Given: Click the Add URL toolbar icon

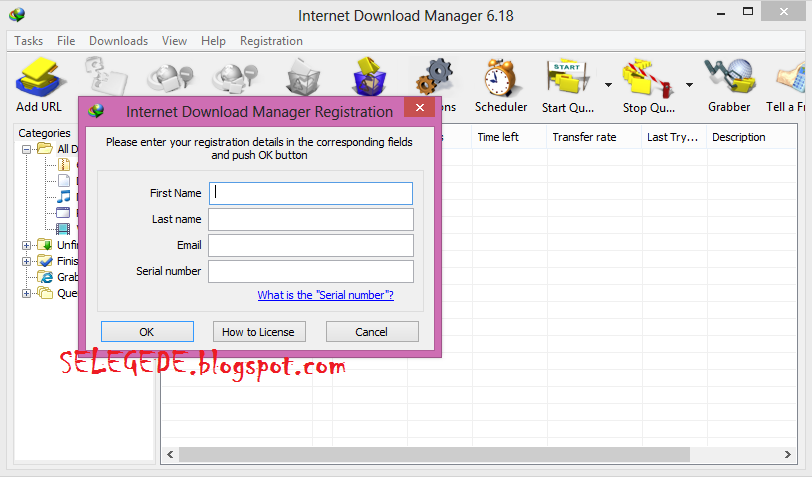Looking at the screenshot, I should [x=39, y=77].
